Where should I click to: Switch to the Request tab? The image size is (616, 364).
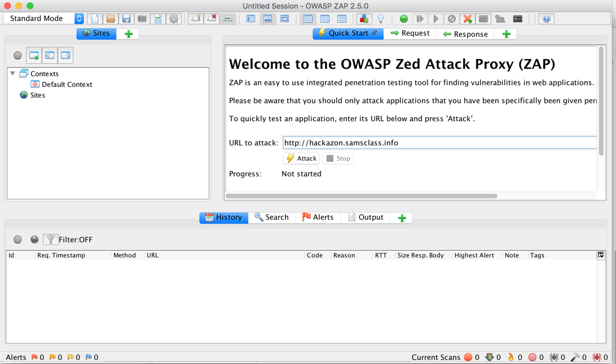pos(410,33)
